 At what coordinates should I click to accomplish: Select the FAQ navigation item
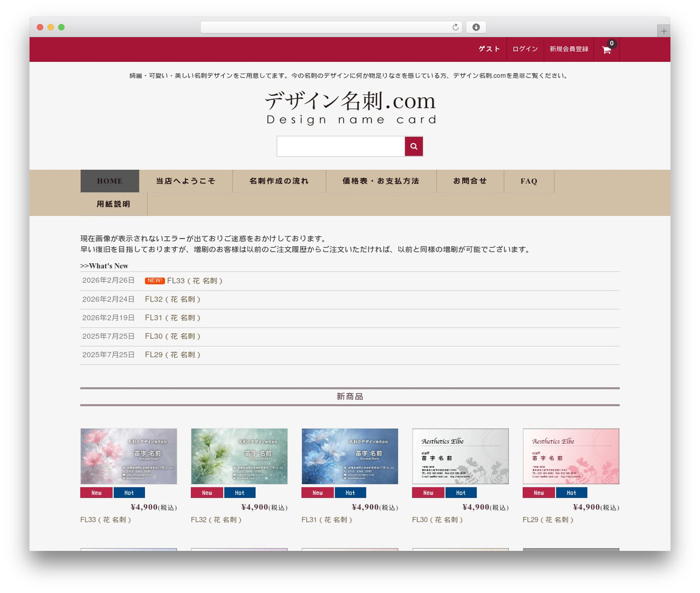[x=529, y=181]
